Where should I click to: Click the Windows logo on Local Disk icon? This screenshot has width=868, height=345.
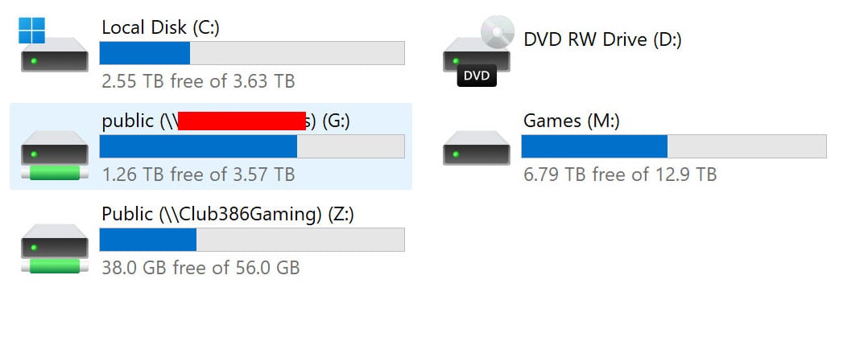tap(32, 31)
